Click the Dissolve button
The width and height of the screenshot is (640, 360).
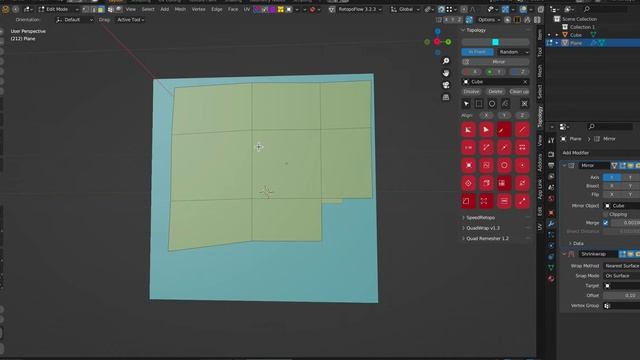point(471,92)
